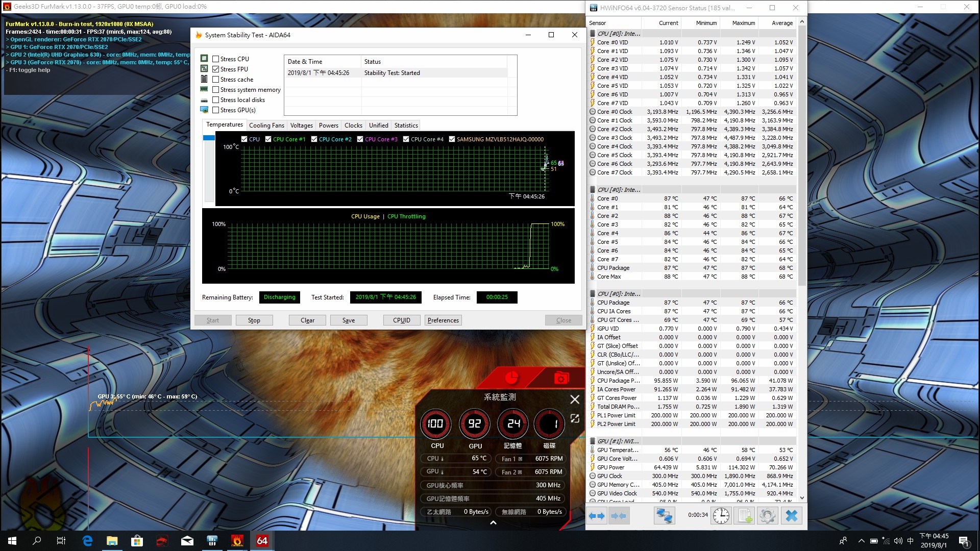Enable the Stress CPU checkbox

click(x=216, y=59)
